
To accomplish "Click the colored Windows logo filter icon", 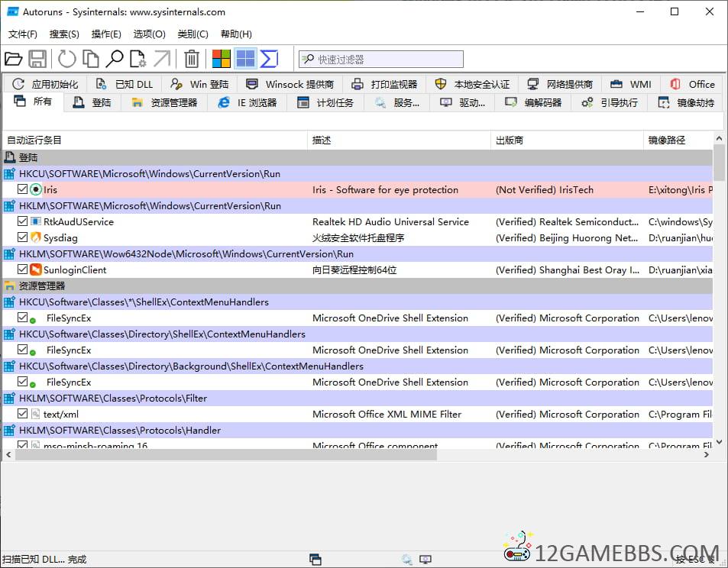I will click(x=222, y=59).
